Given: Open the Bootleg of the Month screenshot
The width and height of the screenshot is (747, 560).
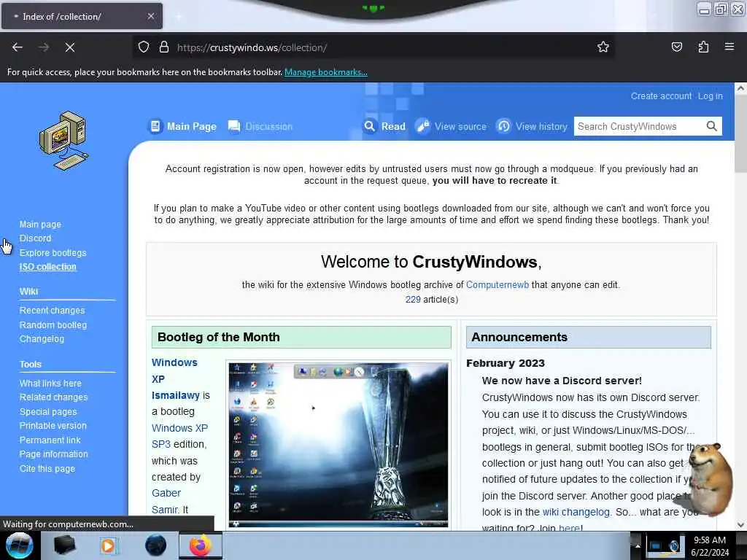Looking at the screenshot, I should pos(338,445).
